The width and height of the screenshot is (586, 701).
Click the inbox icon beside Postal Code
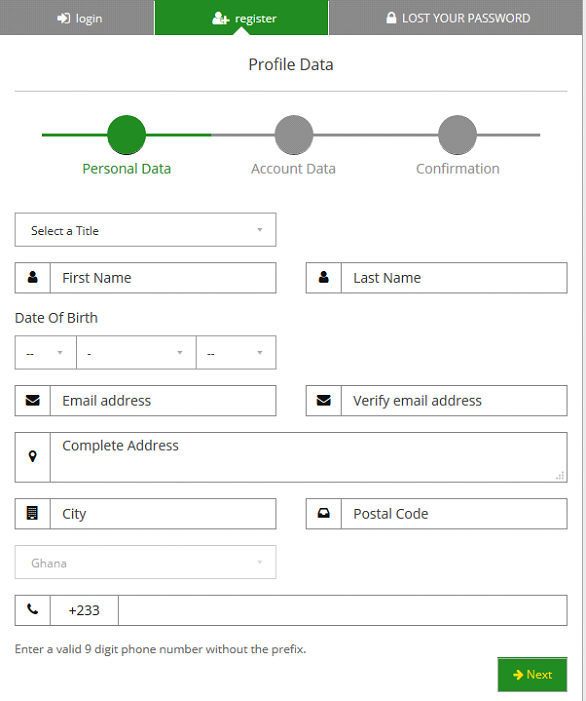click(324, 513)
